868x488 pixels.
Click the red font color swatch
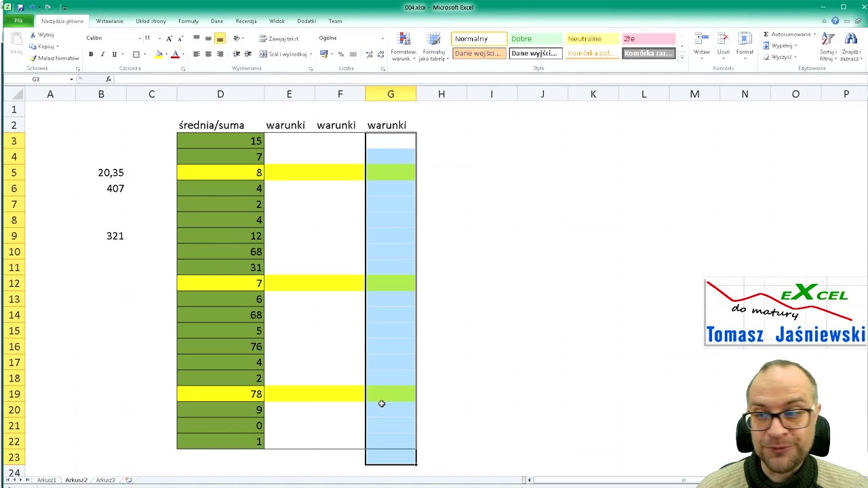[x=175, y=54]
